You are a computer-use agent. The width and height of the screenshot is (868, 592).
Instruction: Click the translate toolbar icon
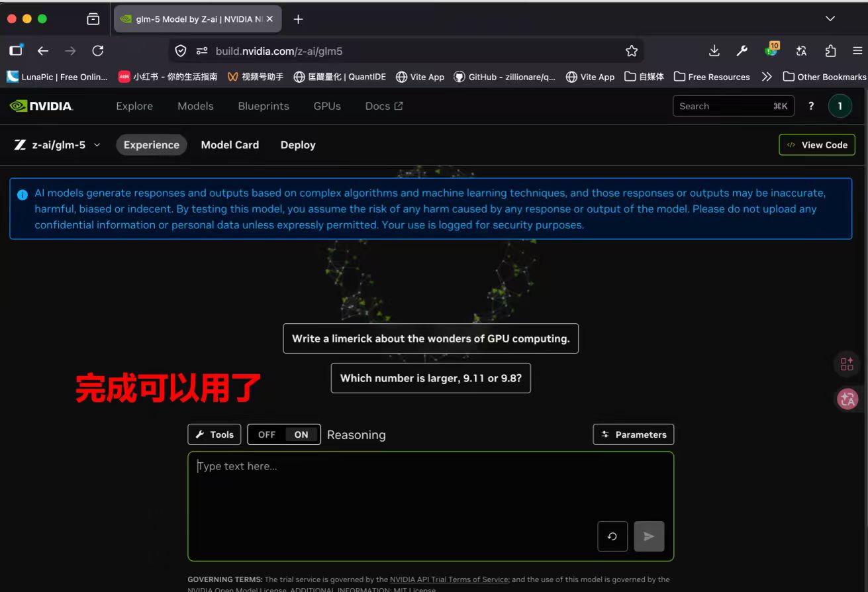click(801, 51)
